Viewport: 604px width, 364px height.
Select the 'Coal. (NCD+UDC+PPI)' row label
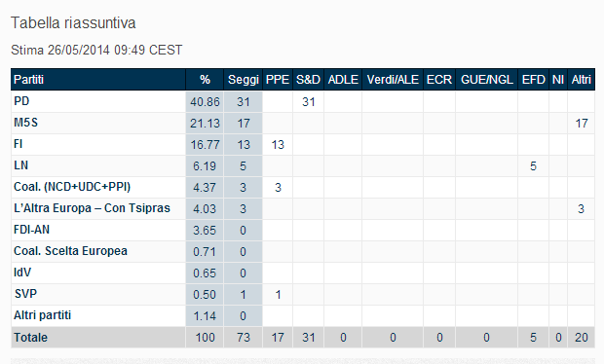[x=72, y=187]
